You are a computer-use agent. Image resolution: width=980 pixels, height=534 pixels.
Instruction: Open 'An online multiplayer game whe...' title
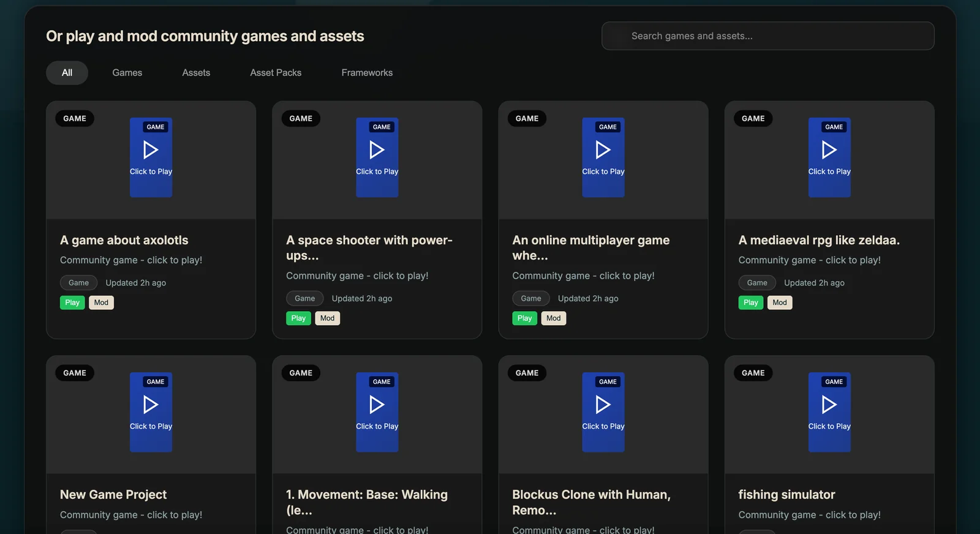(x=591, y=248)
